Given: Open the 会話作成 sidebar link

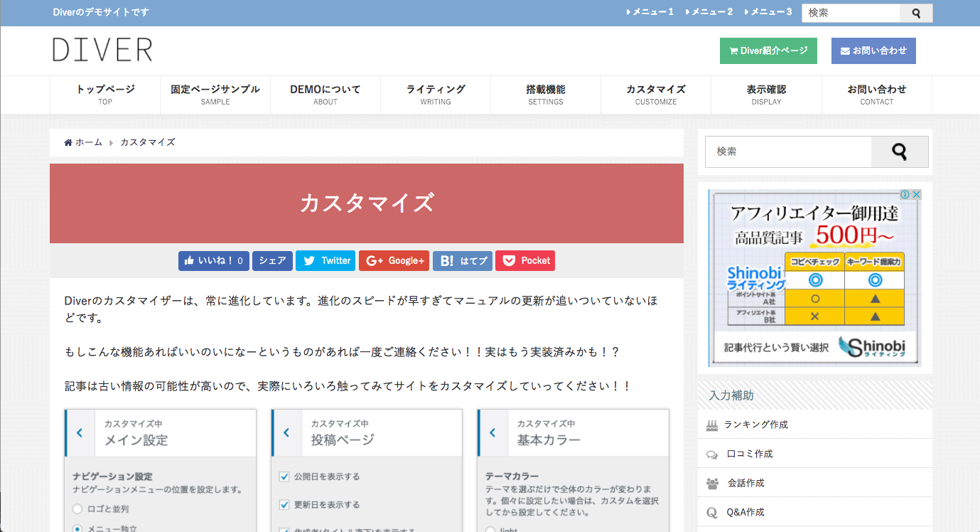Looking at the screenshot, I should coord(745,483).
